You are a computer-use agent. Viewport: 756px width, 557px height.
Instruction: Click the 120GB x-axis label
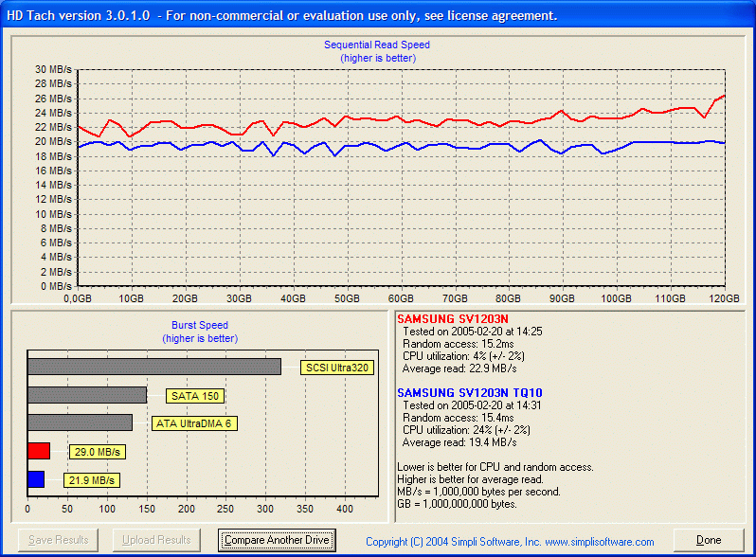[724, 298]
